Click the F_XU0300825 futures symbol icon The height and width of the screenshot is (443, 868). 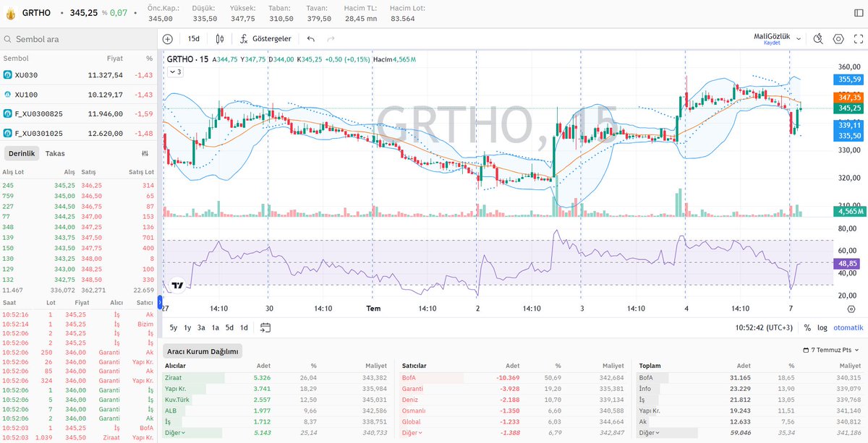point(7,113)
